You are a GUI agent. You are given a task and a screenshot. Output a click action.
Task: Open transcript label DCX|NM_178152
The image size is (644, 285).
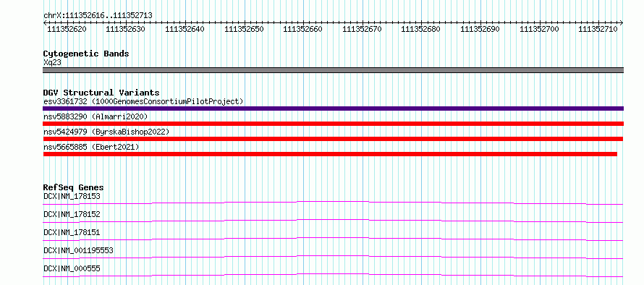click(x=72, y=214)
